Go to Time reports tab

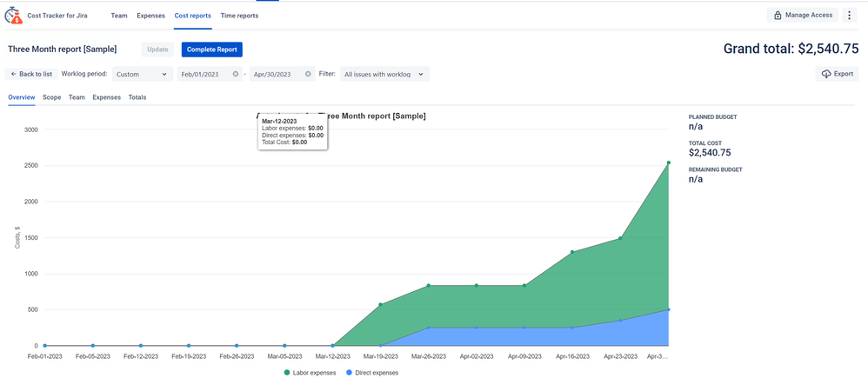239,16
